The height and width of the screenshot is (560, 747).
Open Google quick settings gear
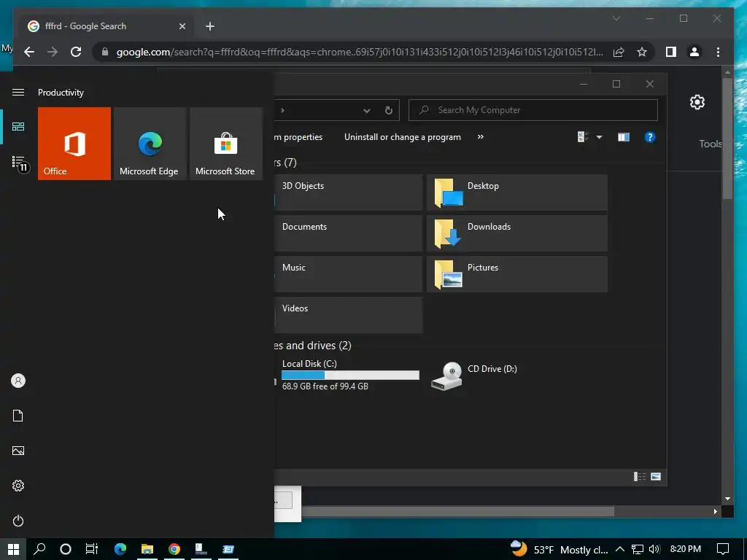coord(697,102)
